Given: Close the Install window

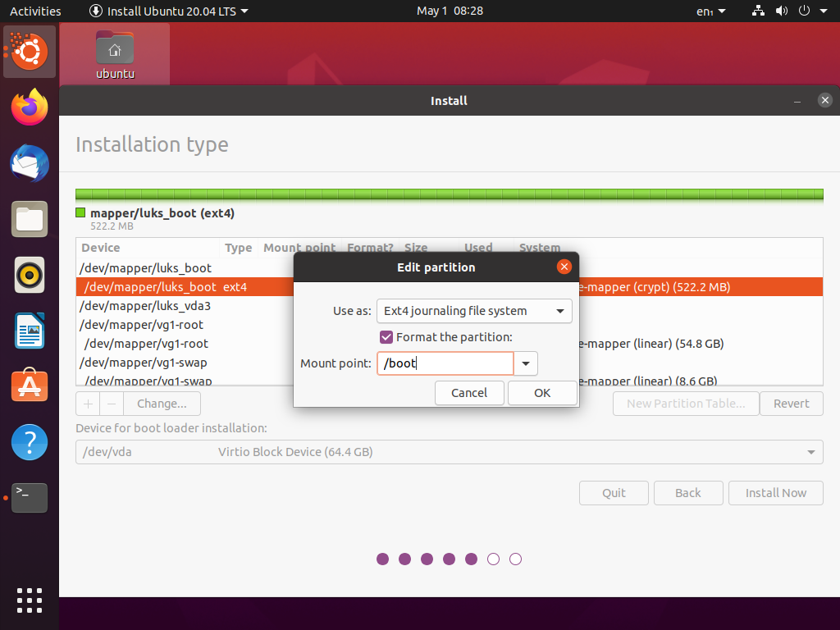Looking at the screenshot, I should (x=825, y=100).
